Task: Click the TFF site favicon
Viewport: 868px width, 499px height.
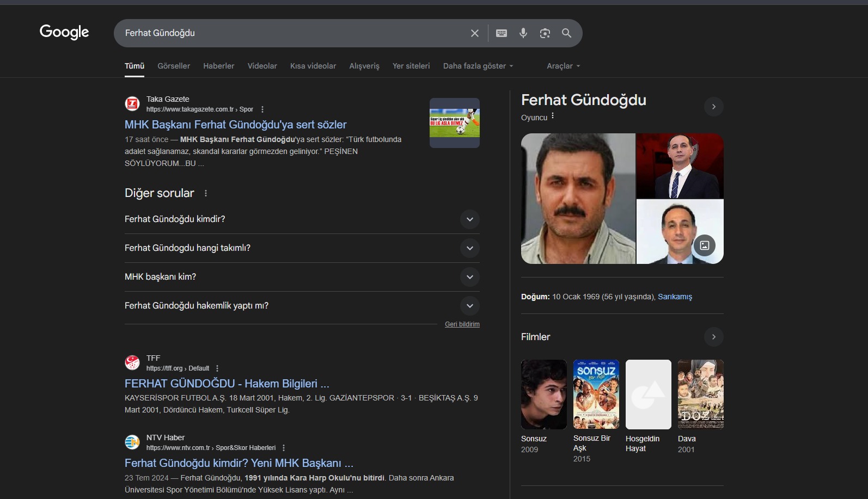Action: (132, 362)
